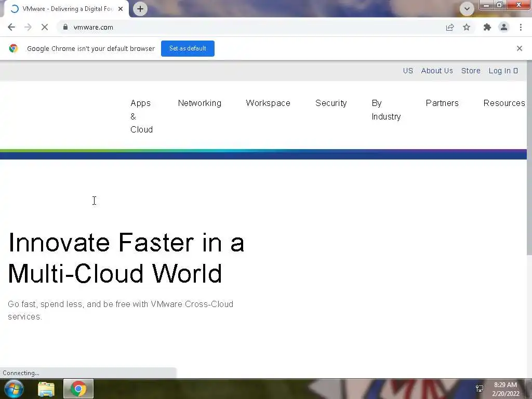Viewport: 532px width, 399px height.
Task: Minimize the Chrome window
Action: pos(486,5)
